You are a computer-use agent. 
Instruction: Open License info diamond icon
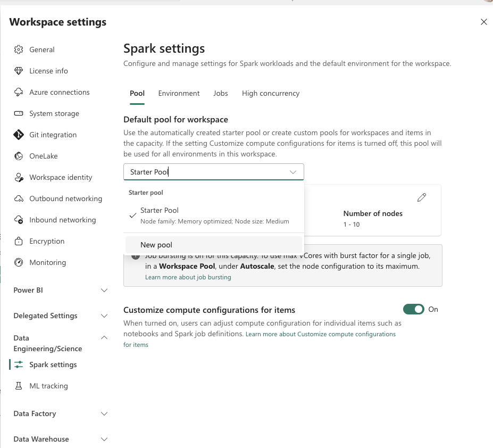pyautogui.click(x=19, y=71)
